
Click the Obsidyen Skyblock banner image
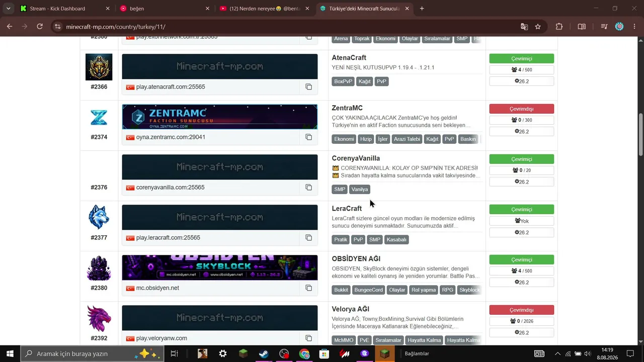[x=220, y=267]
